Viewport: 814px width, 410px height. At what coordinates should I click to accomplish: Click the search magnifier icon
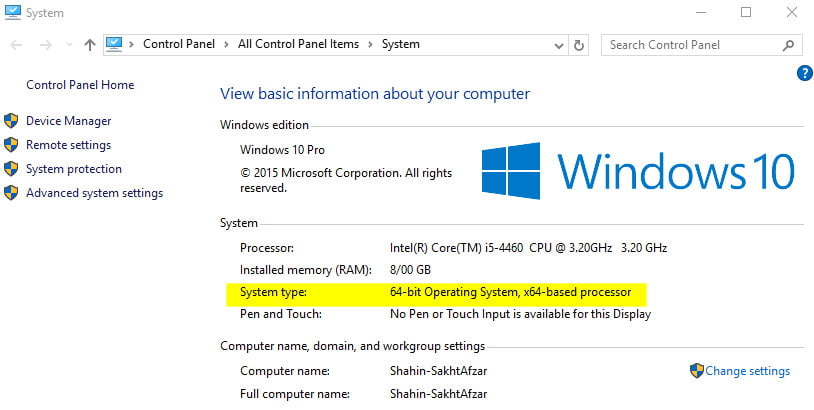tap(789, 45)
